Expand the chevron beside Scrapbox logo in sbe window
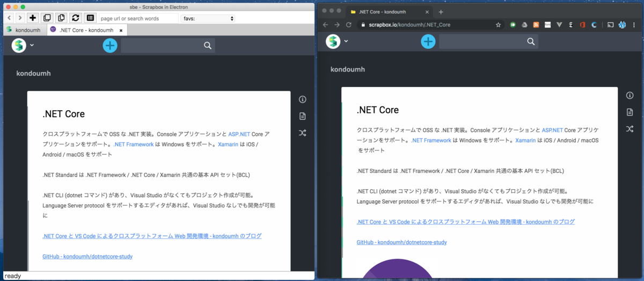 pos(32,45)
